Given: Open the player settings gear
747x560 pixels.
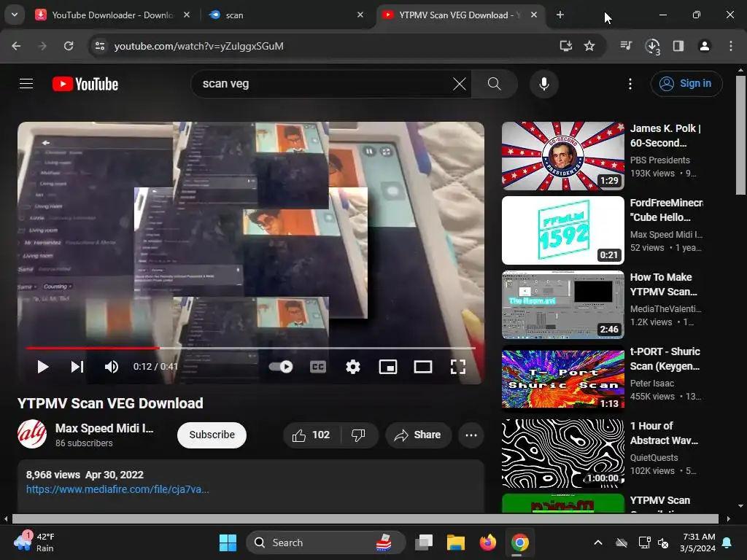Looking at the screenshot, I should pyautogui.click(x=352, y=367).
